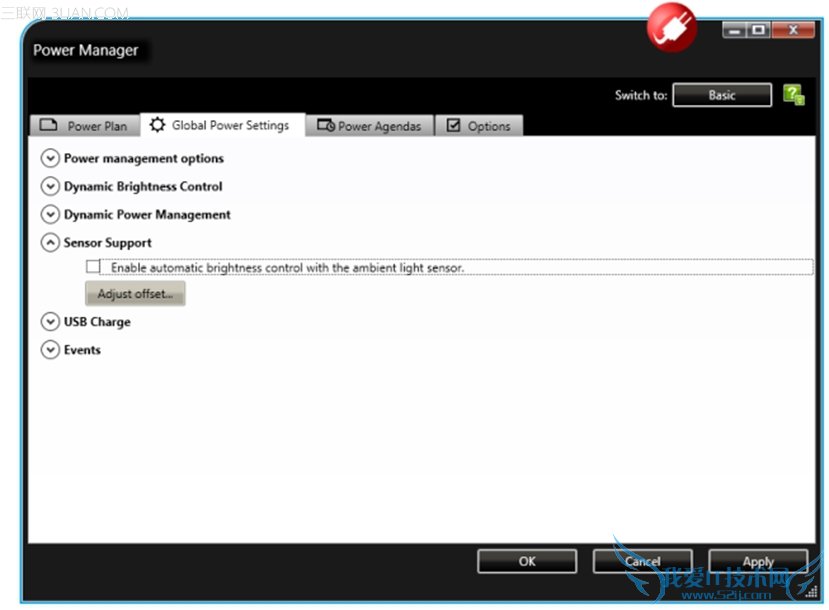Switch to Basic mode
Screen dimensions: 829x610
(x=722, y=95)
